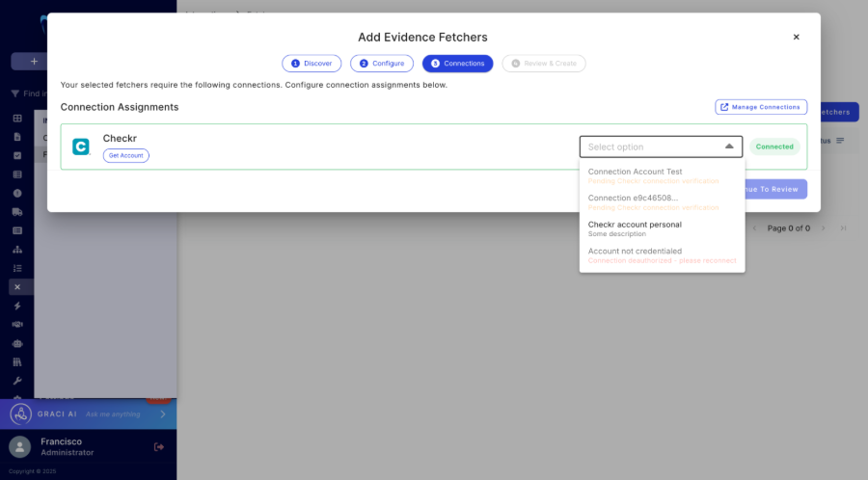This screenshot has height=480, width=868.
Task: Click the GRACI AI avatar icon
Action: 21,414
